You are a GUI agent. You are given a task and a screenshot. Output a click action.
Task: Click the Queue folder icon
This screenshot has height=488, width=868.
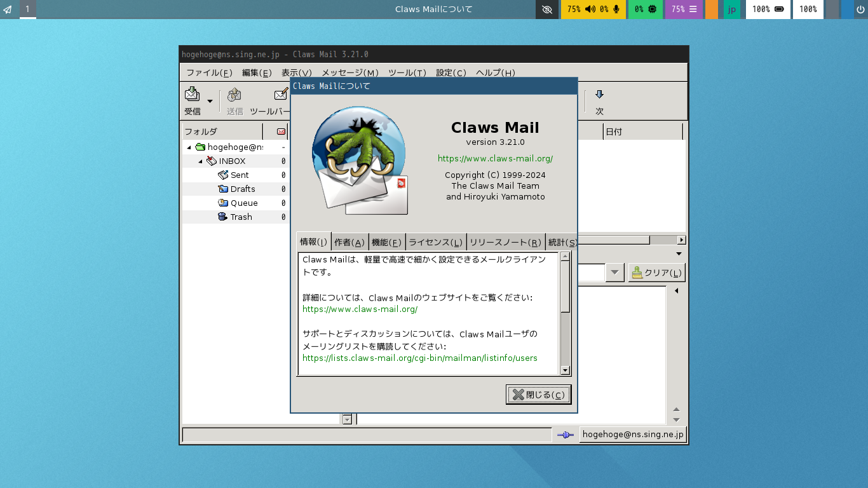point(223,203)
